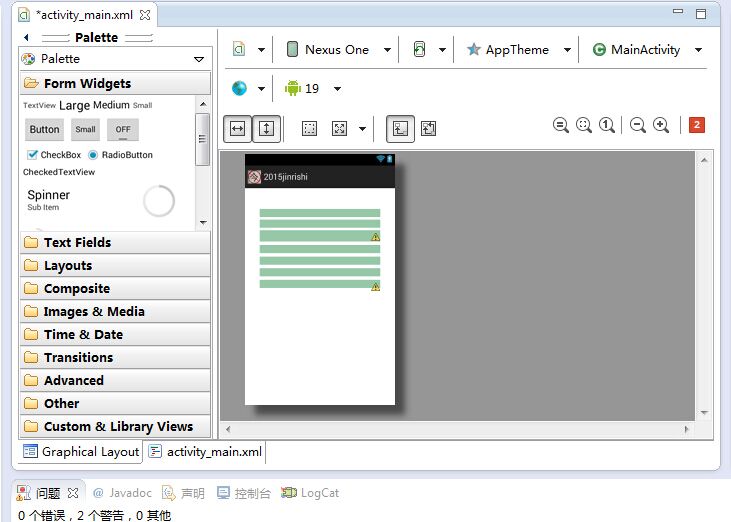Select the Button widget in palette
The image size is (731, 522).
pyautogui.click(x=44, y=130)
